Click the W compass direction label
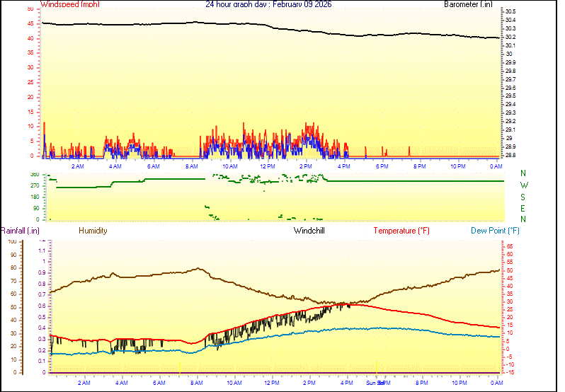This screenshot has width=565, height=392. [523, 185]
